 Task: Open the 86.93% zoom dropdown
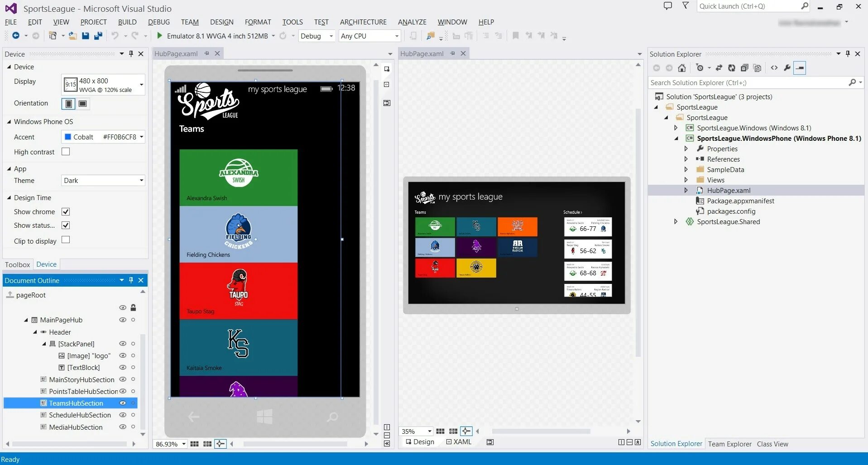170,444
